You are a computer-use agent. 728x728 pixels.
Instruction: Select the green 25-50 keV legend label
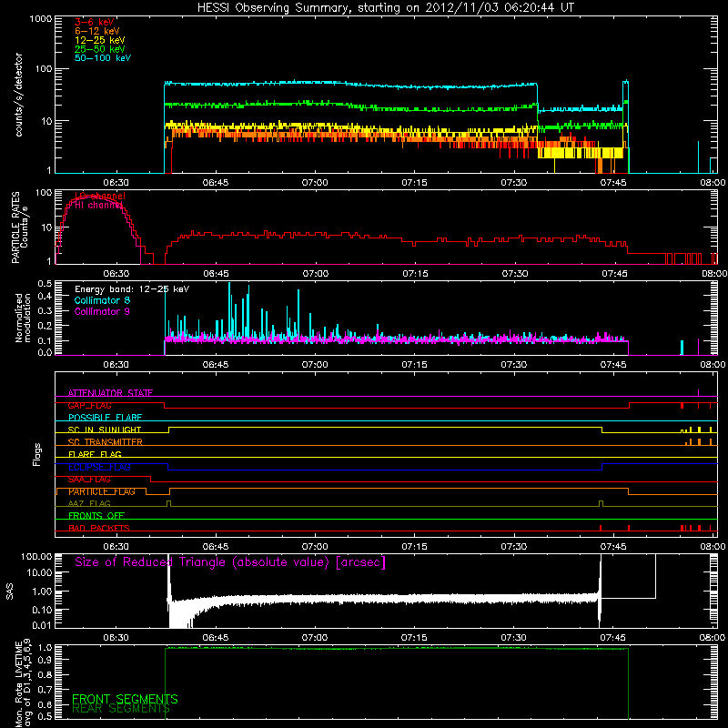pyautogui.click(x=100, y=49)
